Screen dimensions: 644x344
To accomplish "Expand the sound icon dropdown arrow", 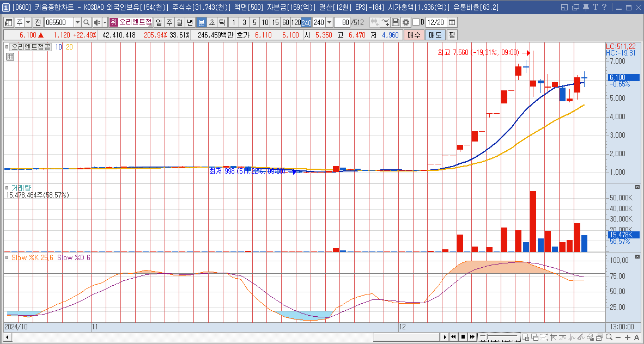I will [105, 22].
